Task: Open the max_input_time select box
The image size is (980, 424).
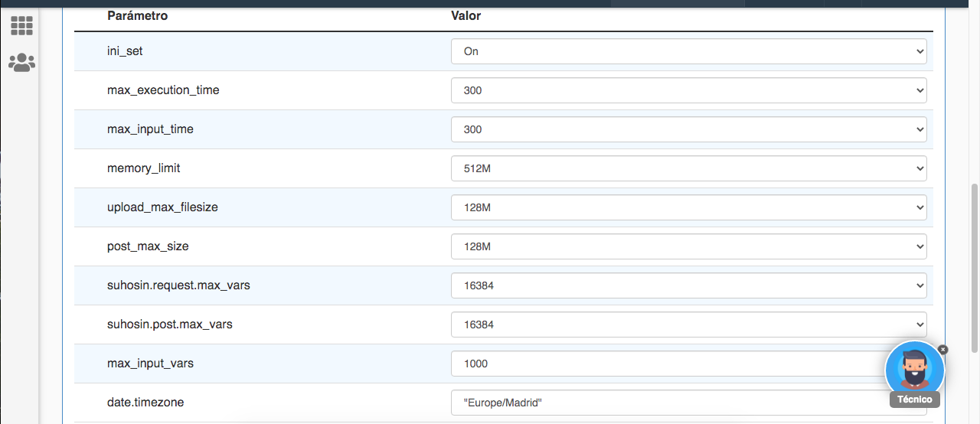Action: [689, 129]
